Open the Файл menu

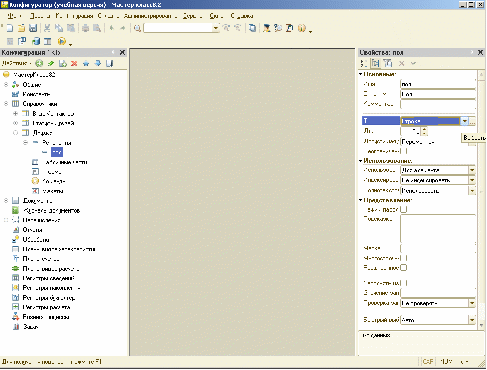[14, 16]
